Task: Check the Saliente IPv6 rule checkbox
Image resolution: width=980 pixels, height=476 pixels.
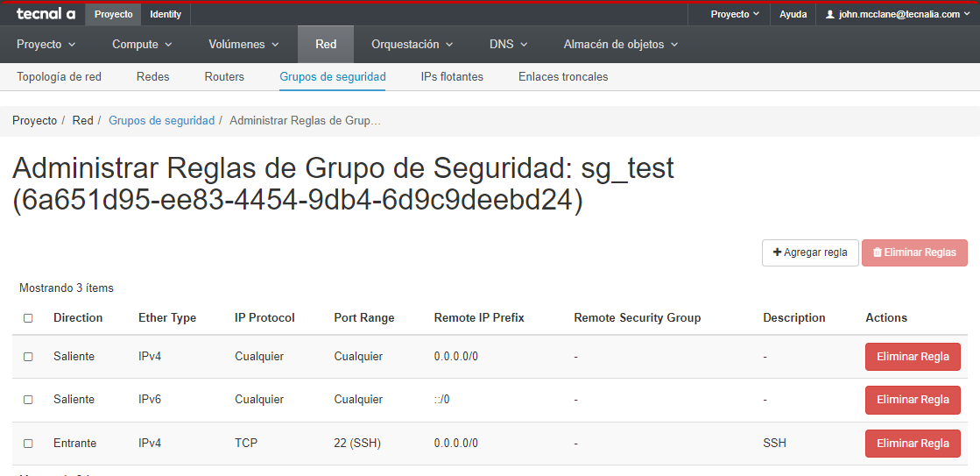Action: (28, 400)
